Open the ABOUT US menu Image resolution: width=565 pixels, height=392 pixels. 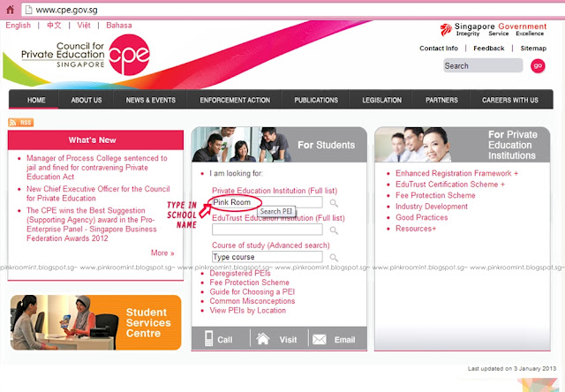(87, 100)
